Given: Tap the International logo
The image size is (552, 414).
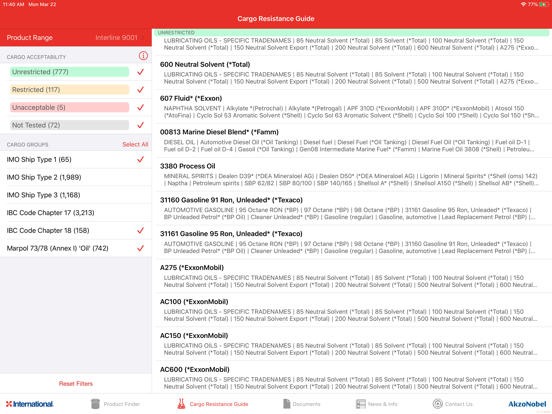Looking at the screenshot, I should coord(30,404).
